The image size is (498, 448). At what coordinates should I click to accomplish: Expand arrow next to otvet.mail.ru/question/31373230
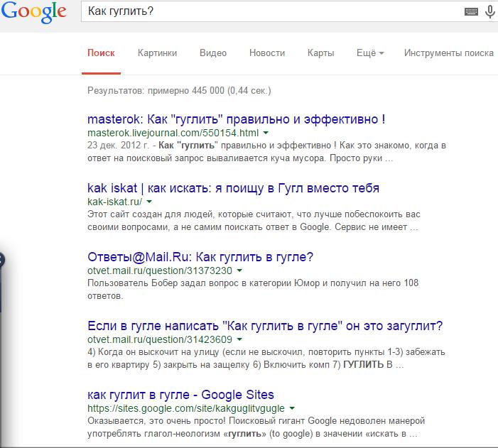(239, 271)
